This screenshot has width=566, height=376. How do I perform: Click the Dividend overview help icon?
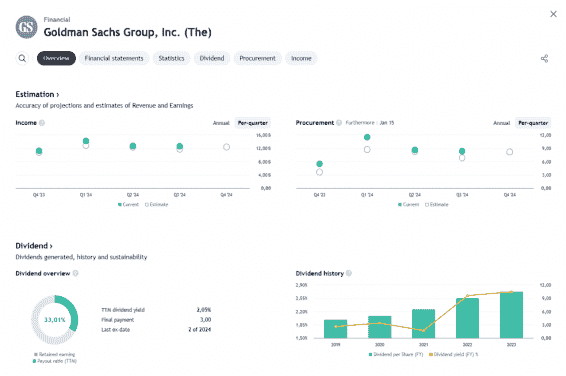pyautogui.click(x=75, y=273)
